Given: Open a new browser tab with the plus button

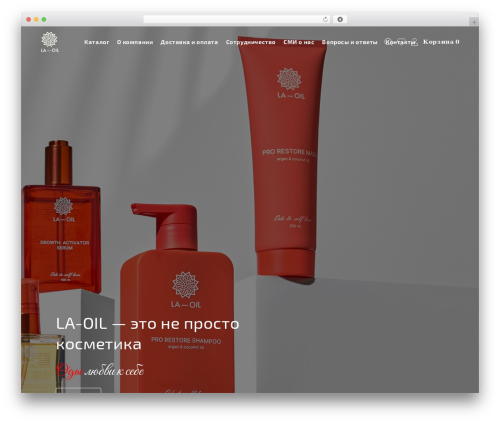Looking at the screenshot, I should [x=474, y=22].
